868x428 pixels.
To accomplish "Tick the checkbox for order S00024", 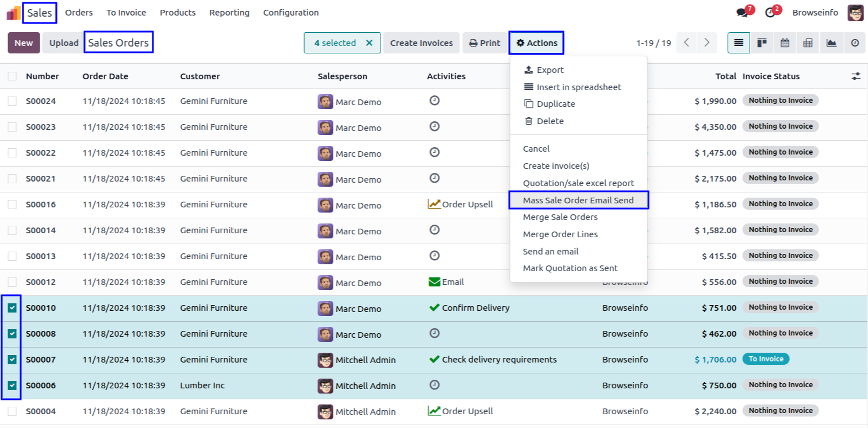I will [x=12, y=101].
